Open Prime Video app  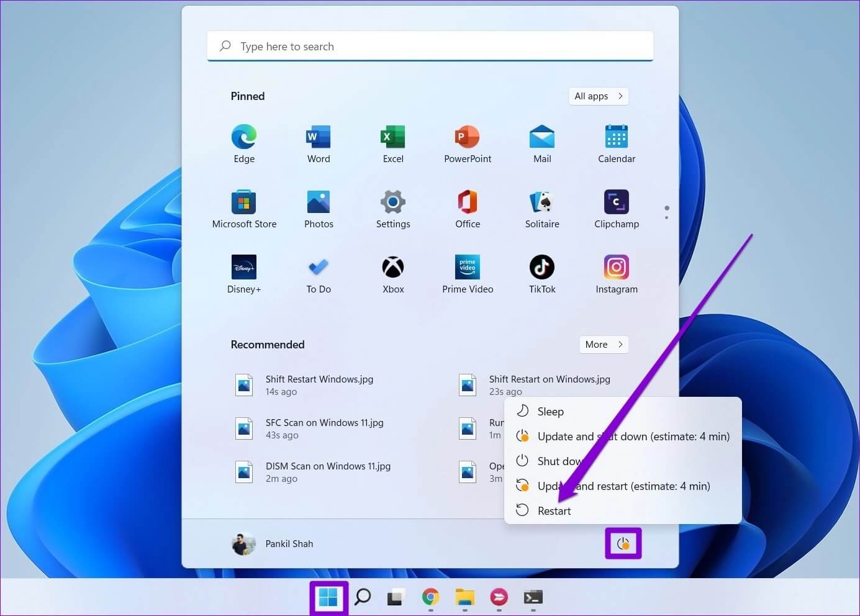[468, 274]
